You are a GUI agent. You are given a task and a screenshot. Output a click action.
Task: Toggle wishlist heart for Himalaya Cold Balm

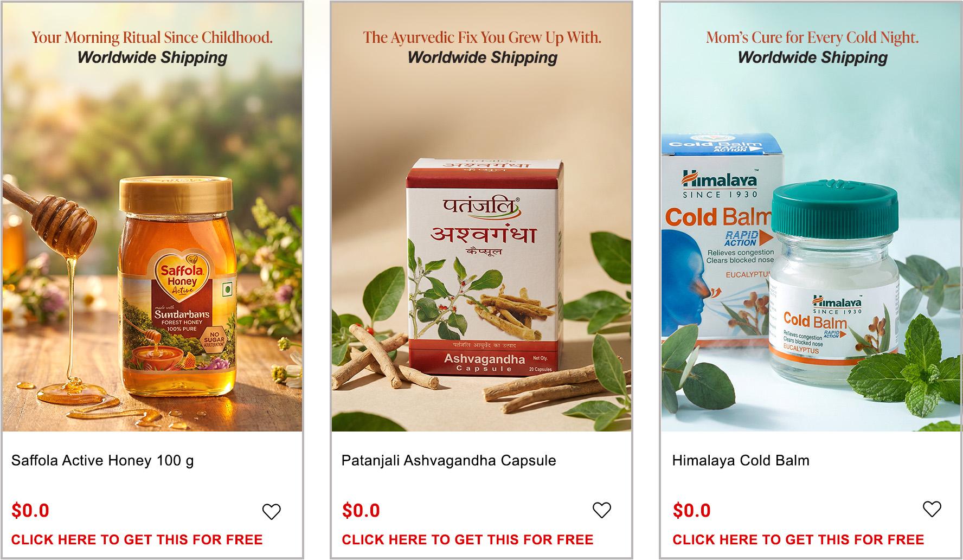pyautogui.click(x=932, y=508)
